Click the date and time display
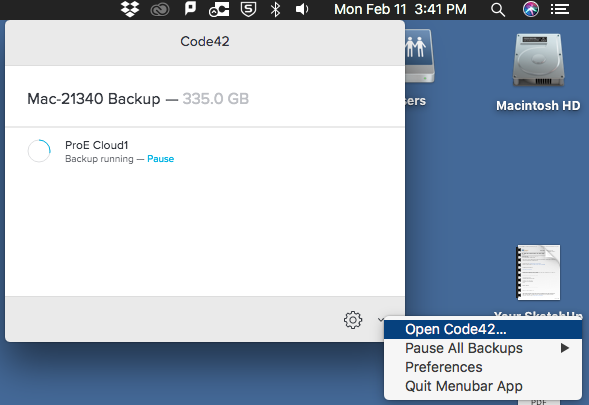 [x=400, y=9]
